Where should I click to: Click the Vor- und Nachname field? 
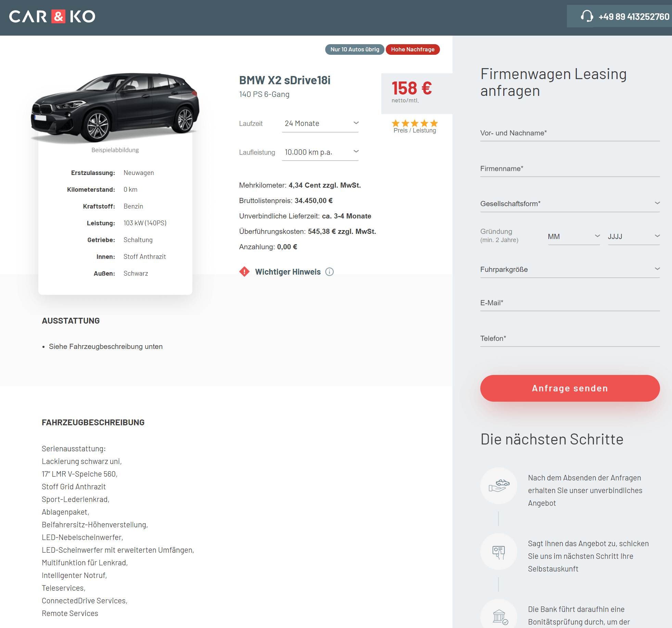(x=570, y=133)
